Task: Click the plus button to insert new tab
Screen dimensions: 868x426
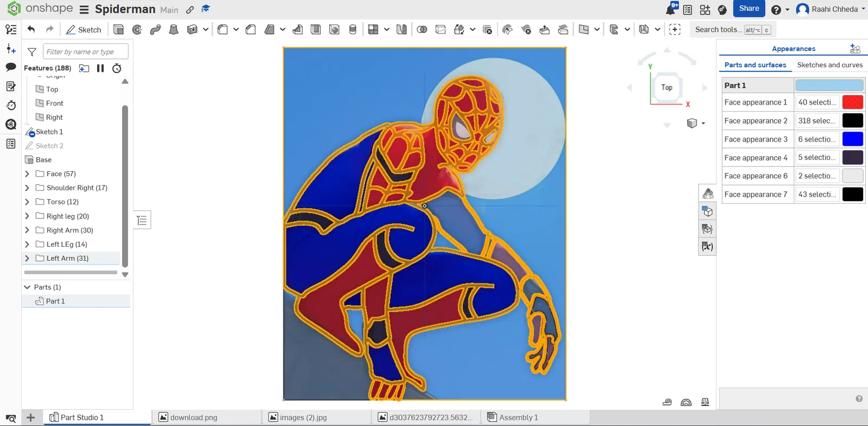Action: click(31, 417)
